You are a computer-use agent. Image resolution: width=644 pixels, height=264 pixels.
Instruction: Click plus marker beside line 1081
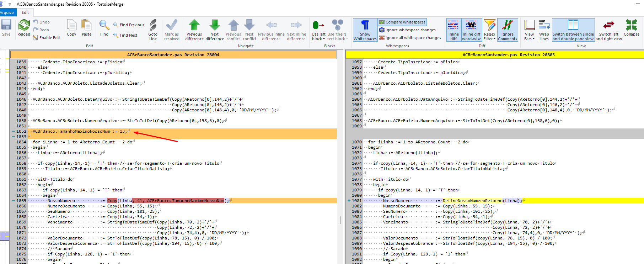point(349,201)
